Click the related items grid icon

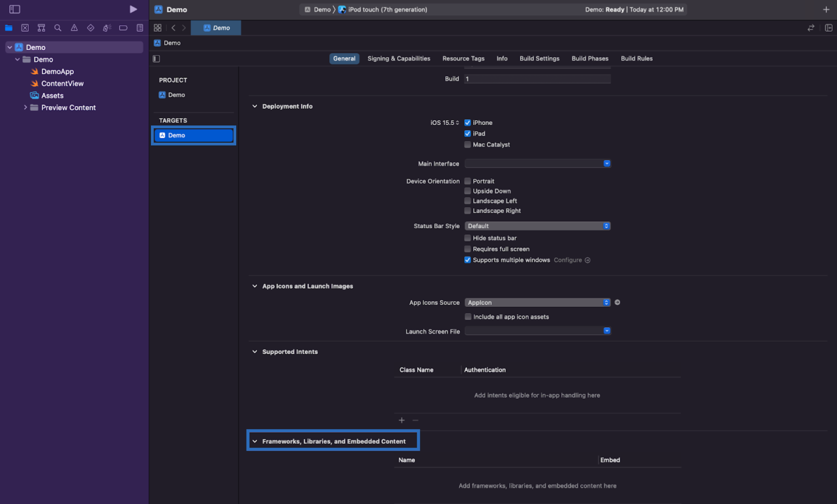157,28
